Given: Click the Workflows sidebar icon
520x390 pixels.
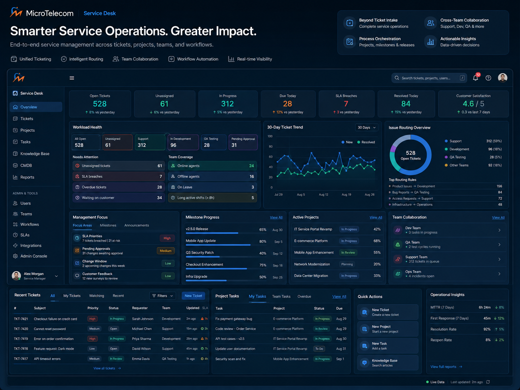Looking at the screenshot, I should tap(15, 224).
